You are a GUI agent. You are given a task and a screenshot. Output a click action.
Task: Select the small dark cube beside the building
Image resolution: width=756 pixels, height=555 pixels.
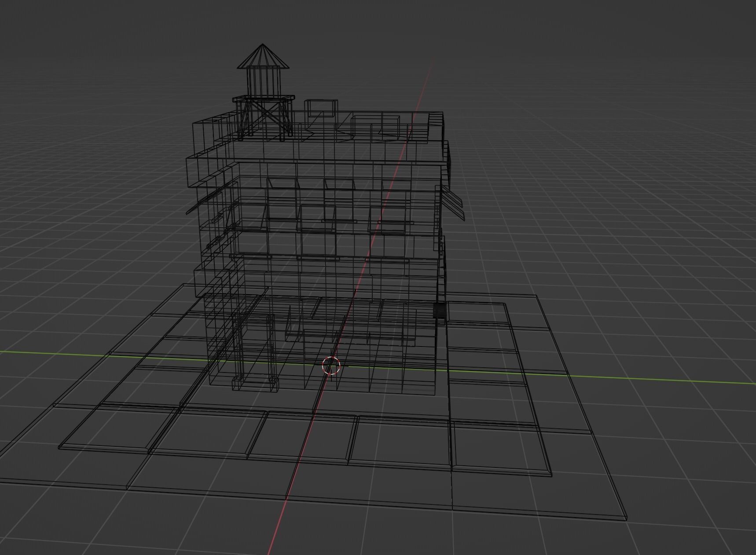point(440,310)
